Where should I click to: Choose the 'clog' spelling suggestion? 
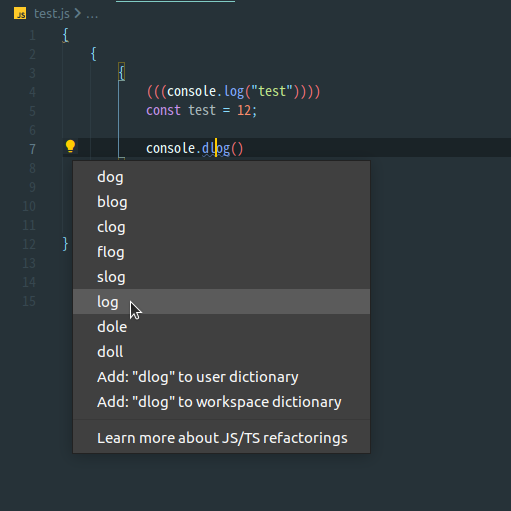pyautogui.click(x=221, y=227)
